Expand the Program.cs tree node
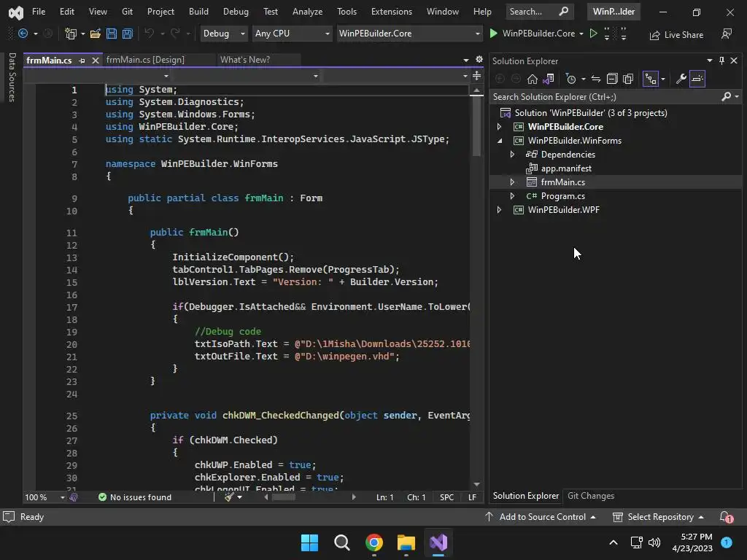This screenshot has width=747, height=560. [512, 195]
